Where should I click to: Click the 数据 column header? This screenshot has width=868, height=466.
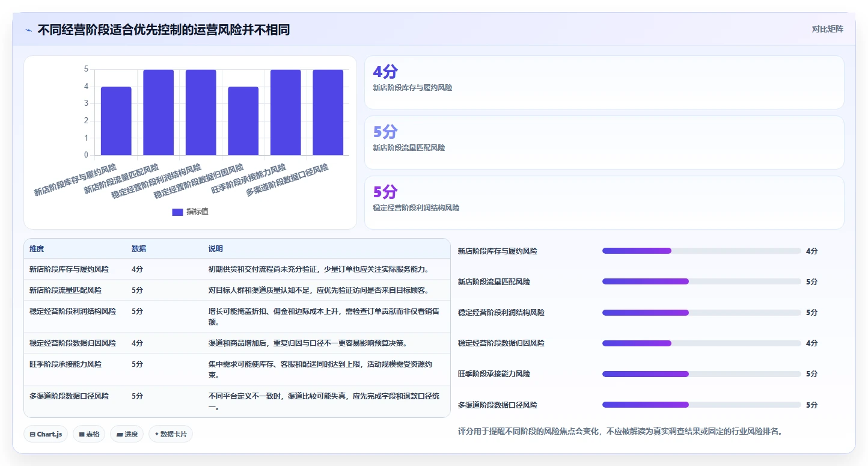[x=139, y=249]
